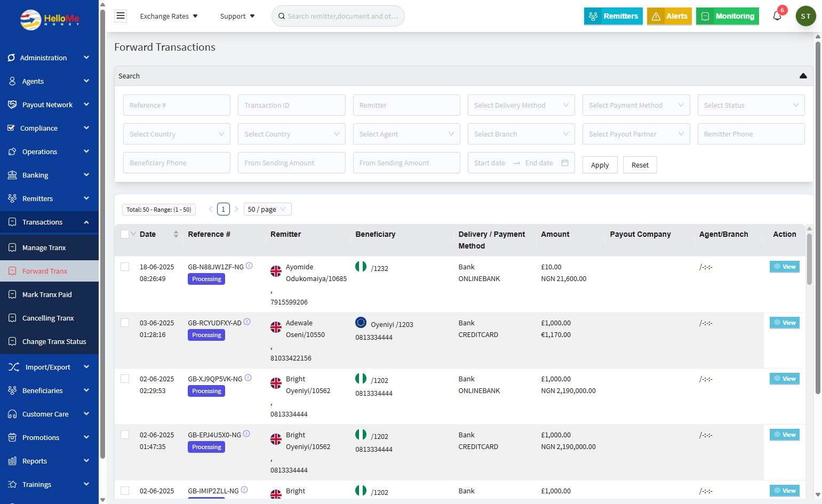Image resolution: width=822 pixels, height=504 pixels.
Task: Click the HelloMe Money logo
Action: click(x=50, y=20)
